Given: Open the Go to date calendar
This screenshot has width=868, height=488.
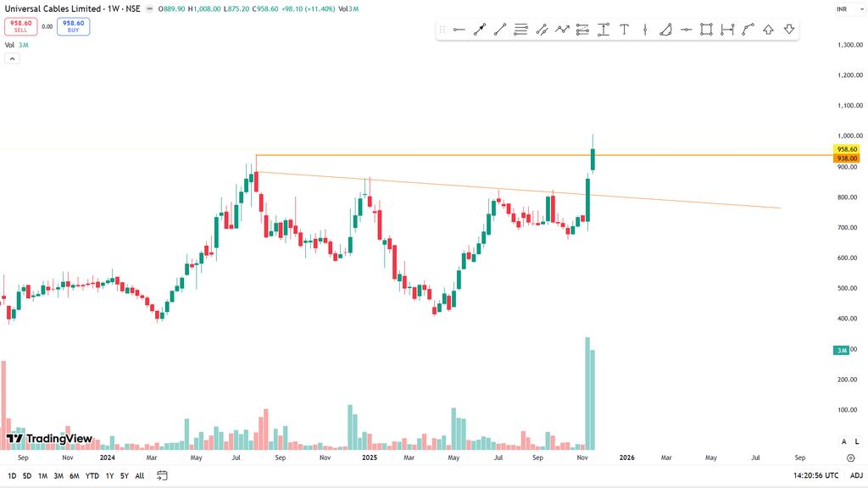Looking at the screenshot, I should click(x=162, y=475).
